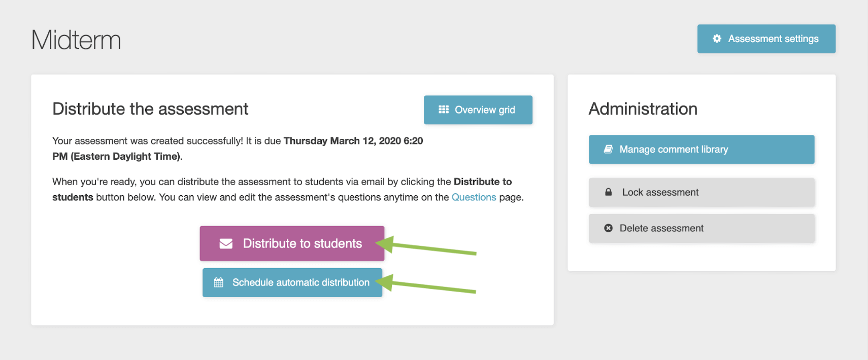868x360 pixels.
Task: Click the Distribute the assessment heading
Action: 150,109
